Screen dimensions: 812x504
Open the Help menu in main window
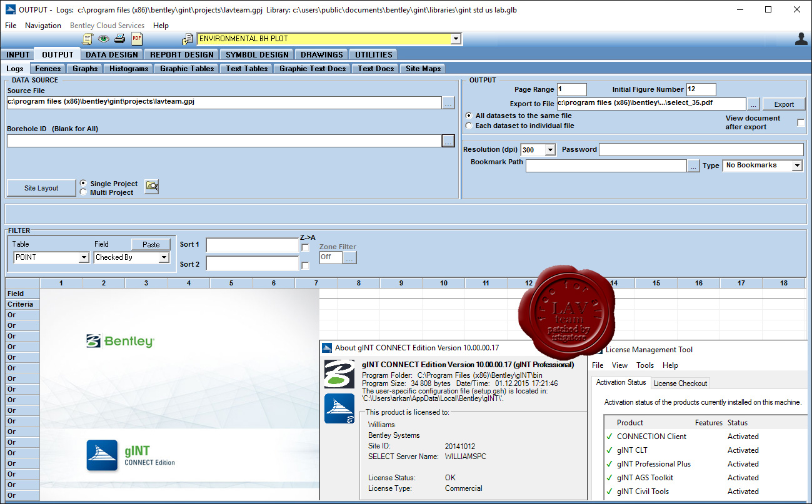[x=161, y=26]
